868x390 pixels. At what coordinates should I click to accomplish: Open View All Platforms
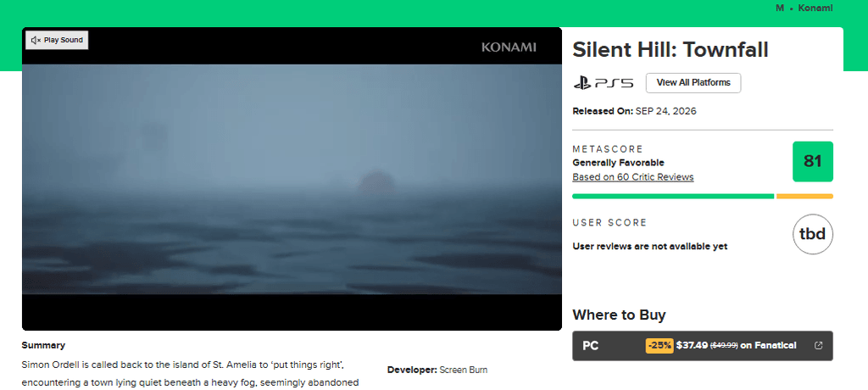(x=693, y=82)
